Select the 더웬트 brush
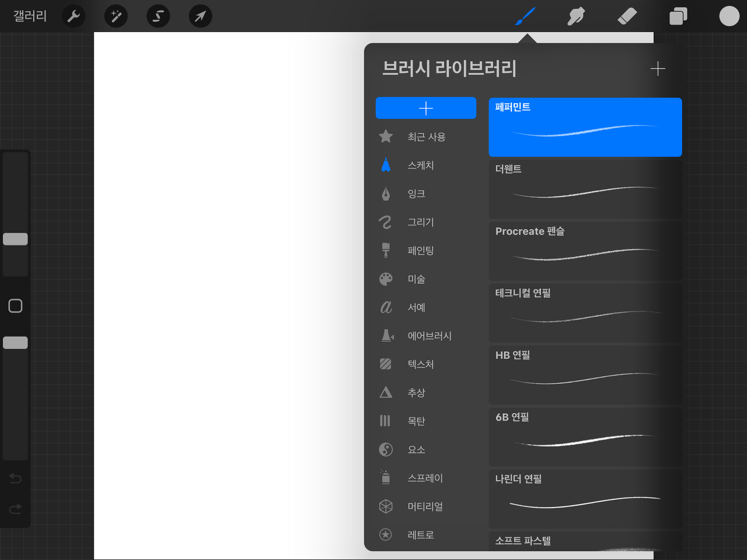 (585, 189)
